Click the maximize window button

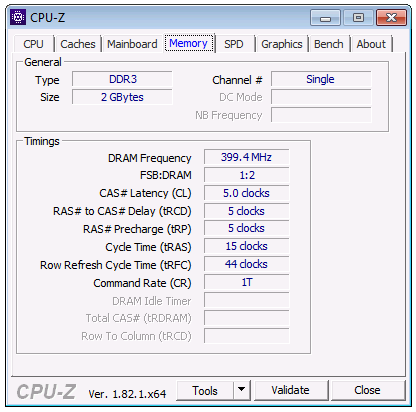point(358,18)
